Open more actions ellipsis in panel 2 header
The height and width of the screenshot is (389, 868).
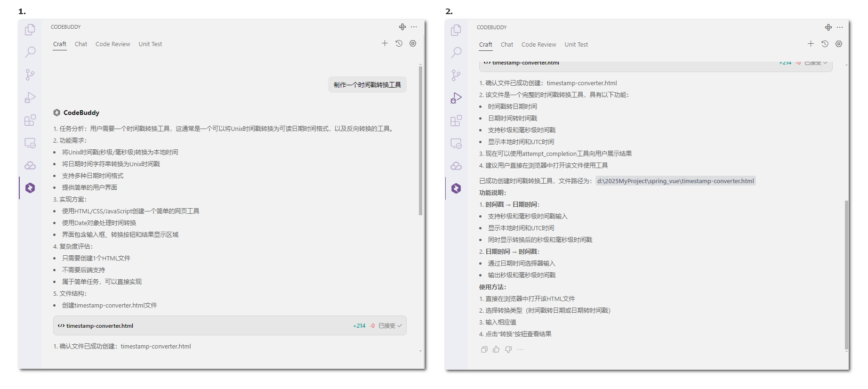[840, 27]
